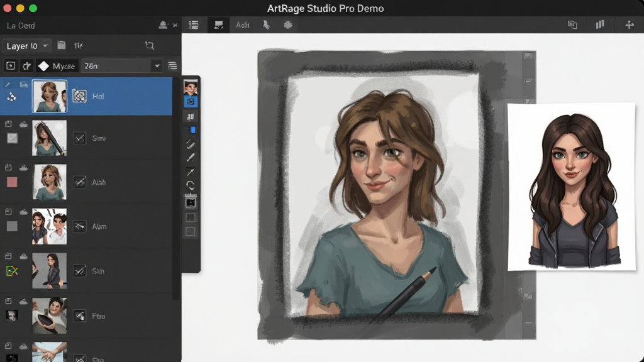Select the 'Sih' layer thumbnail
The image size is (644, 362).
[x=49, y=271]
